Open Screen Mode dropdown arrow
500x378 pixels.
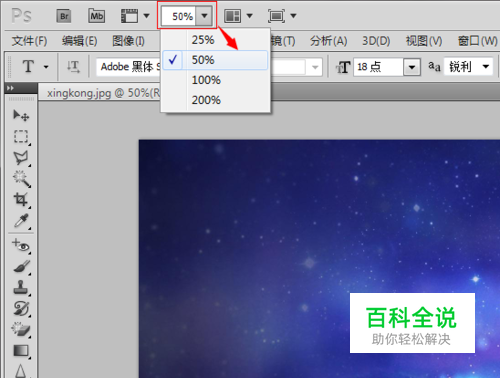(x=293, y=16)
